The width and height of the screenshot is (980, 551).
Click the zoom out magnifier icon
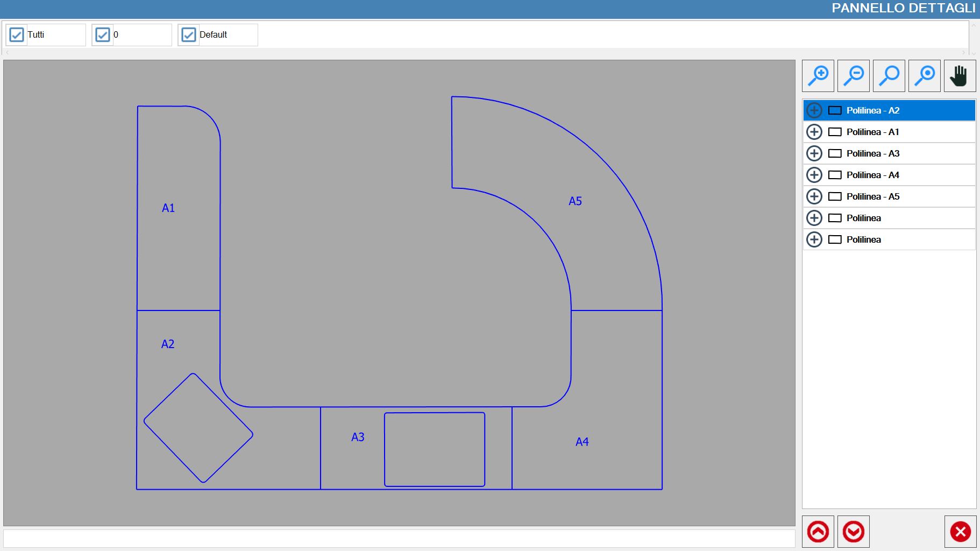pyautogui.click(x=854, y=76)
